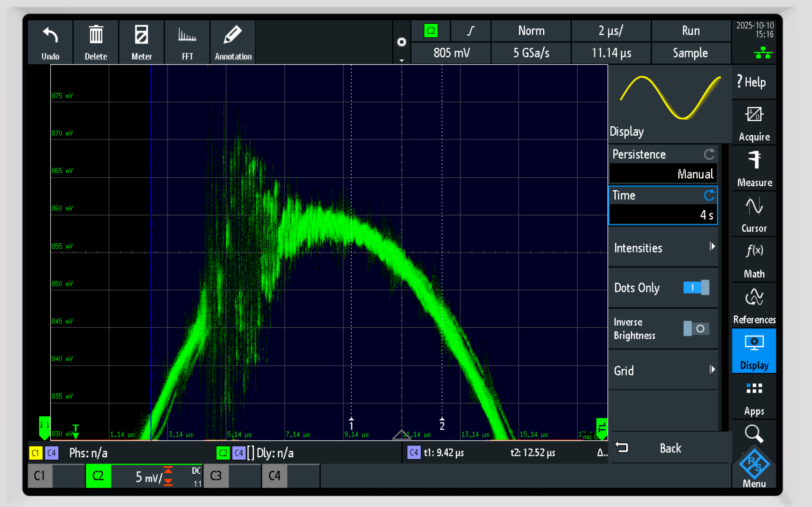This screenshot has width=812, height=507.
Task: Enable Dots Only display mode
Action: click(x=696, y=287)
